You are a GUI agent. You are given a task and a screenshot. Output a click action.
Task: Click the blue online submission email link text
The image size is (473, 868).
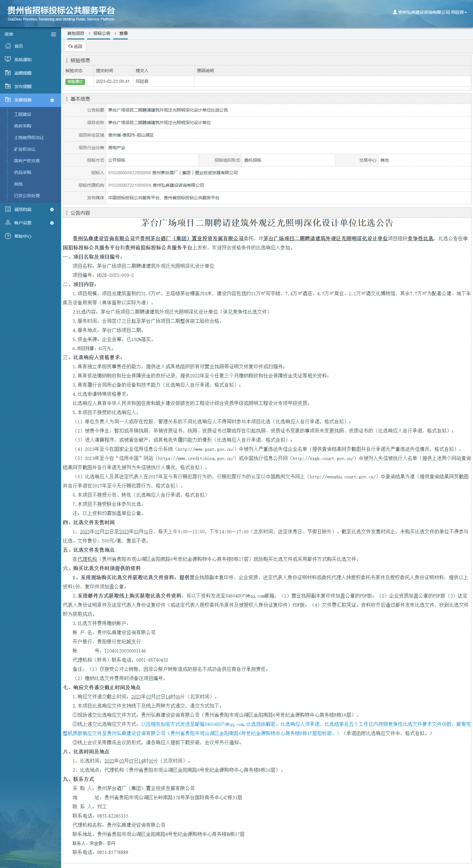pos(267,729)
